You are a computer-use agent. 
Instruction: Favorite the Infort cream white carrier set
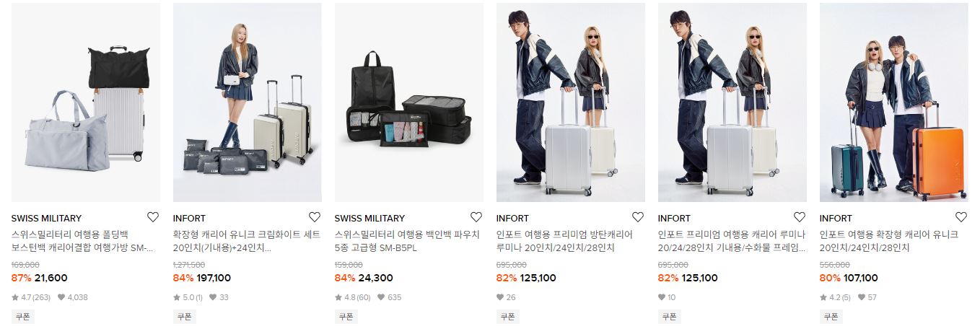pyautogui.click(x=315, y=217)
